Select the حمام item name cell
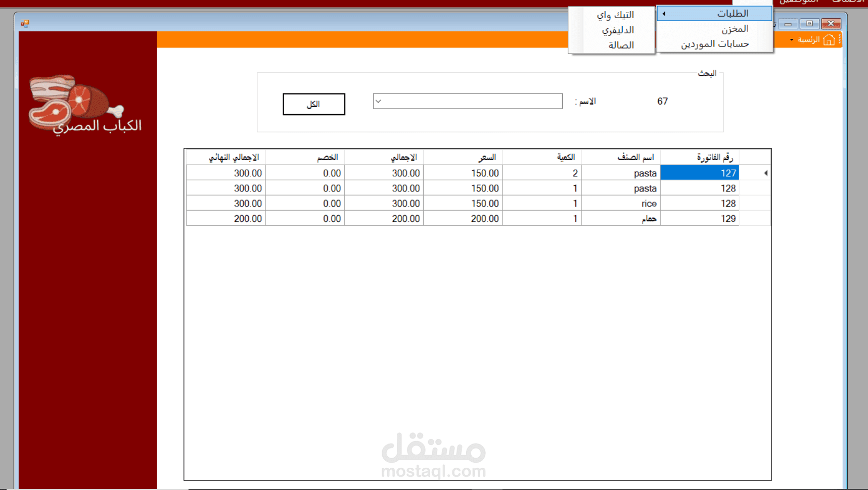Viewport: 868px width, 490px height. [621, 219]
